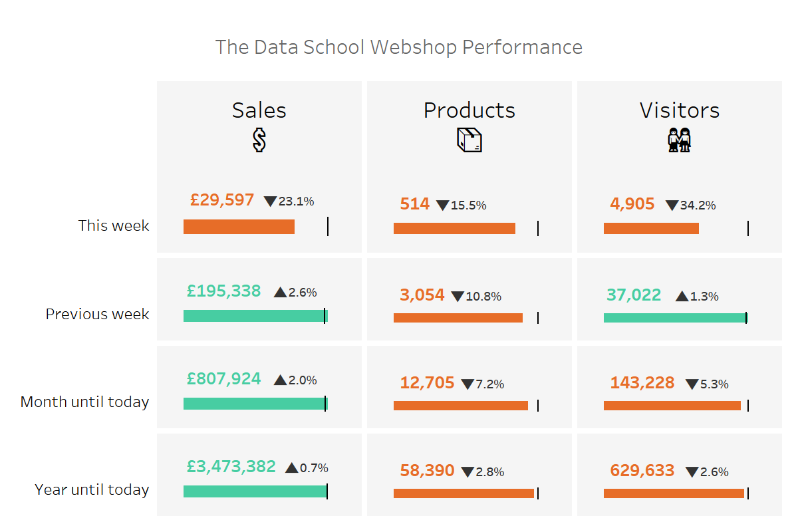This screenshot has height=532, width=798.
Task: Click the dollar sign Sales icon
Action: (259, 140)
